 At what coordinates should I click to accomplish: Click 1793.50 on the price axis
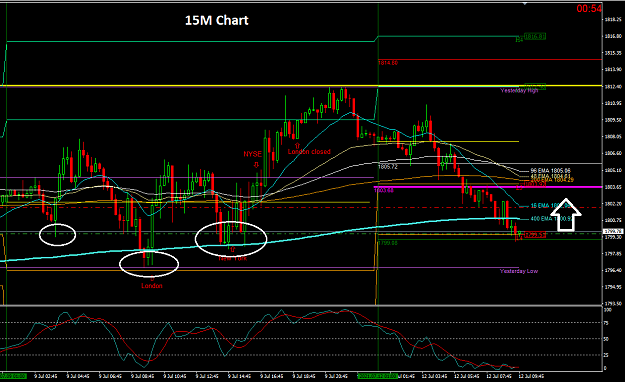(x=613, y=304)
